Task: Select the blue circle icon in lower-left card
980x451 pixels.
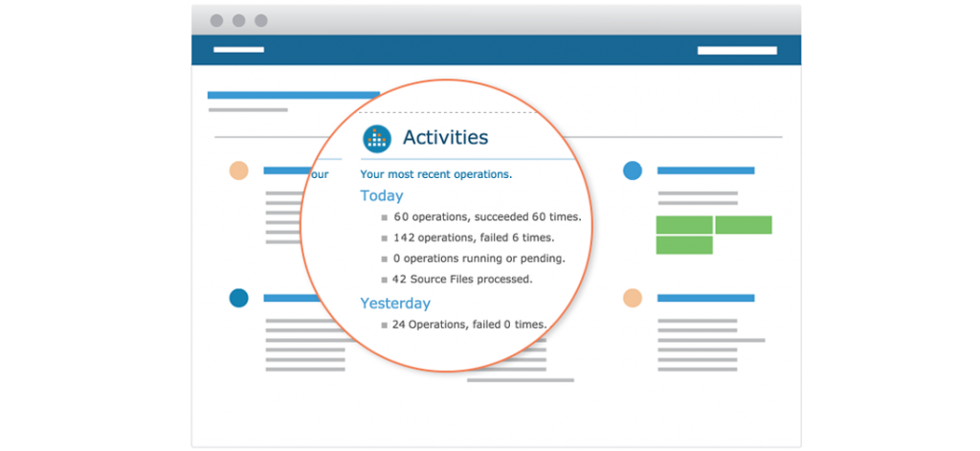Action: (x=238, y=298)
